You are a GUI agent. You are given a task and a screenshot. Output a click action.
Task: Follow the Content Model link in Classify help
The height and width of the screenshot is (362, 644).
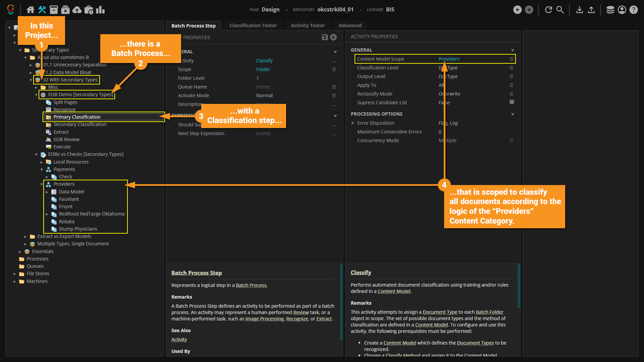(x=394, y=291)
